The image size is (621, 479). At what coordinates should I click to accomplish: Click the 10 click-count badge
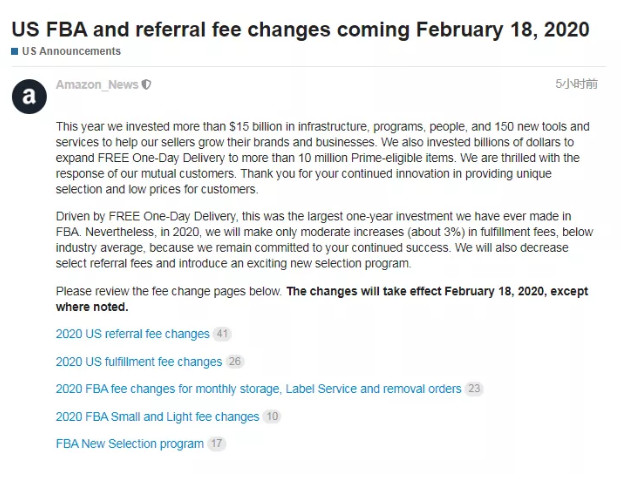(x=272, y=416)
